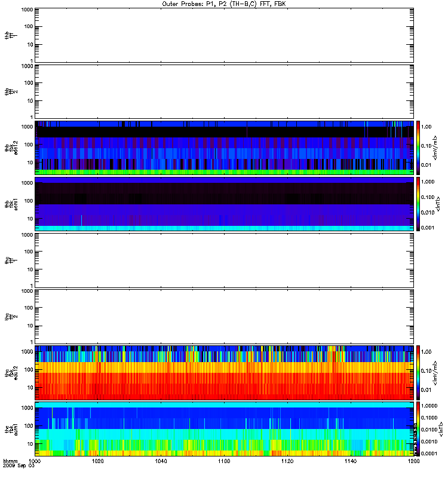Click the thc fbk edc12 color scale bar
Screen dimensions: 448x478
(x=418, y=372)
